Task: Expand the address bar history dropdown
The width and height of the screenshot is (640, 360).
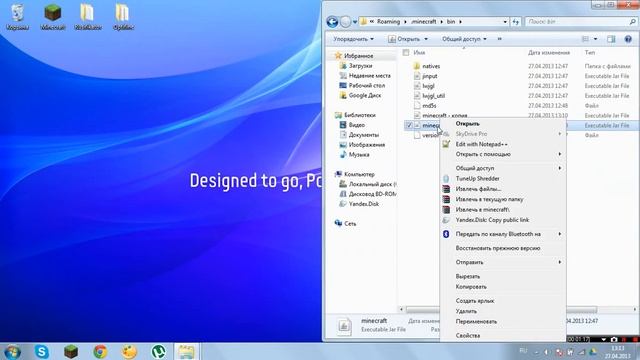Action: point(505,22)
